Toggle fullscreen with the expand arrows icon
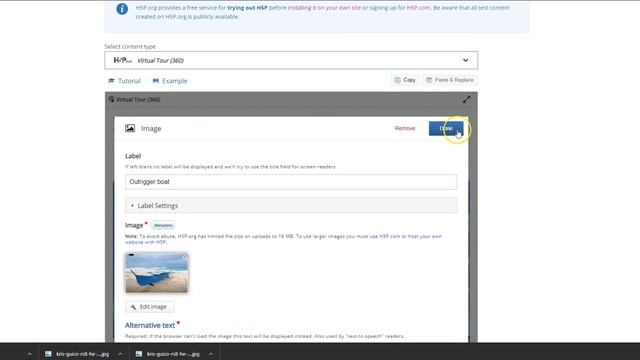Viewport: 640px width, 360px height. [x=467, y=100]
